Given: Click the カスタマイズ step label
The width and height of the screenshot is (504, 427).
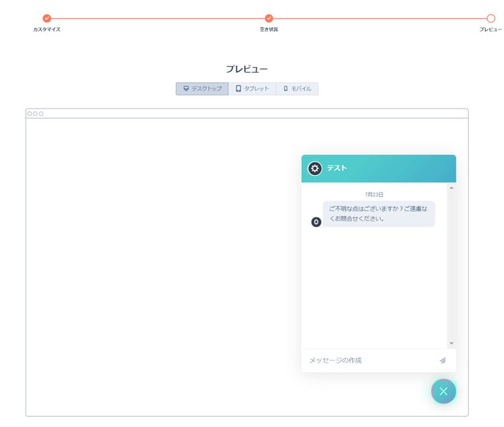Looking at the screenshot, I should (x=47, y=29).
